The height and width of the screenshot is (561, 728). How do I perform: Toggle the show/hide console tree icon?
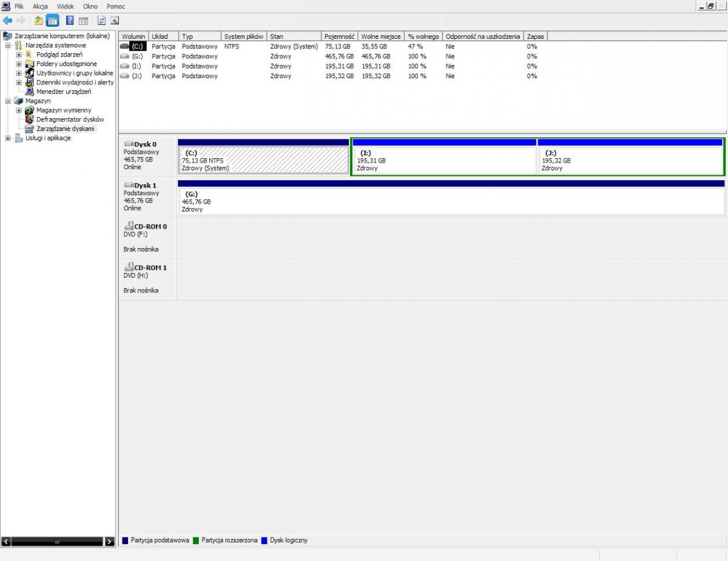point(52,21)
